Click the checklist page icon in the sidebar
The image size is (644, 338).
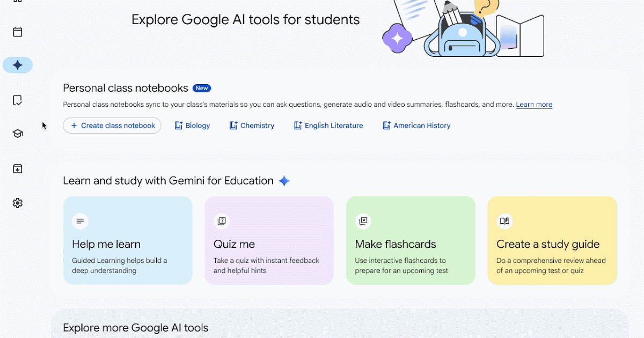[17, 100]
